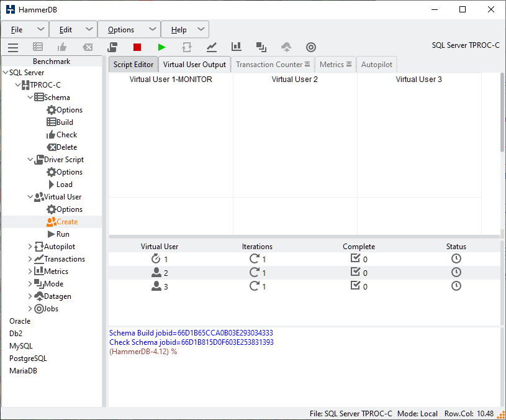This screenshot has width=506, height=420.
Task: Collapse the SQL Server tree node
Action: [6, 73]
